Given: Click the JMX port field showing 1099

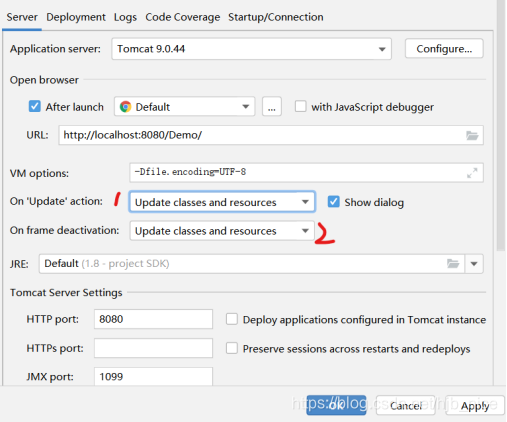Looking at the screenshot, I should click(x=153, y=377).
